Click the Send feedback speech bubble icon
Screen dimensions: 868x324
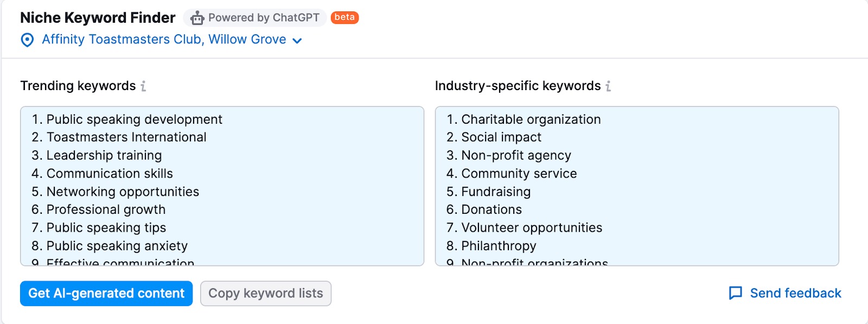pos(736,293)
